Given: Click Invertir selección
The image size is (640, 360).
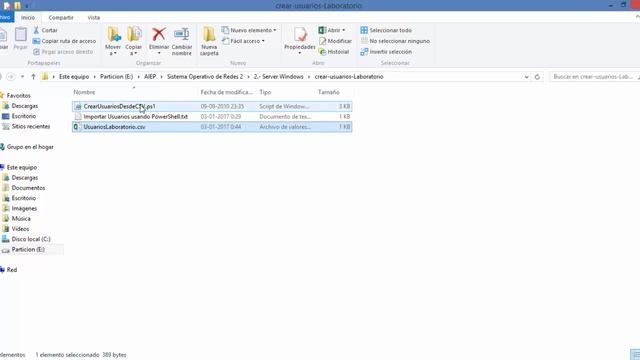Looking at the screenshot, I should click(x=386, y=52).
